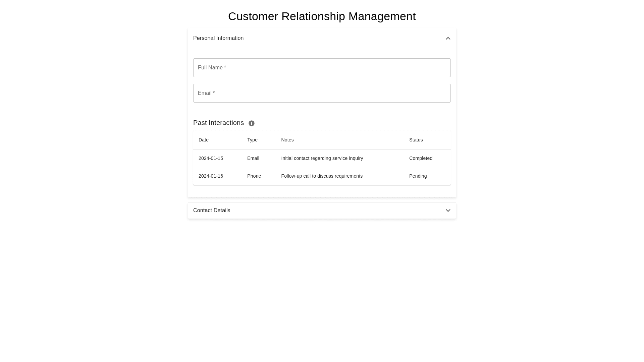Viewport: 644px width, 362px height.
Task: Click the Type column header
Action: coord(252,140)
